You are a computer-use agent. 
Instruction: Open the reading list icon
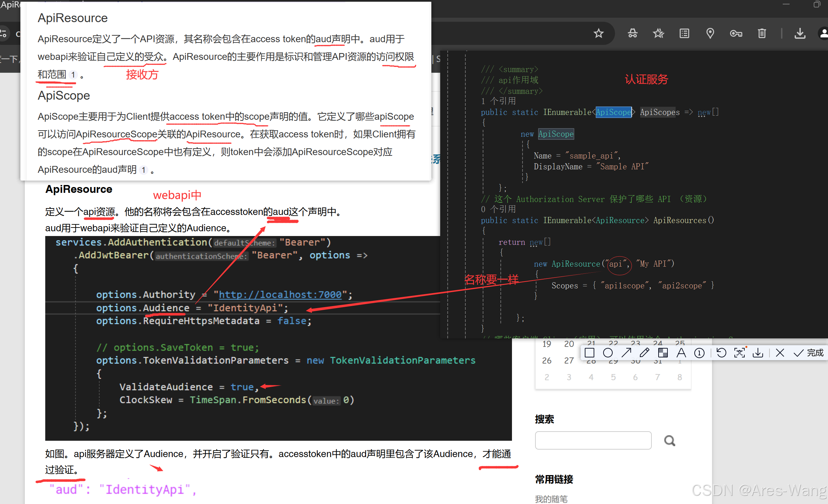(x=684, y=33)
